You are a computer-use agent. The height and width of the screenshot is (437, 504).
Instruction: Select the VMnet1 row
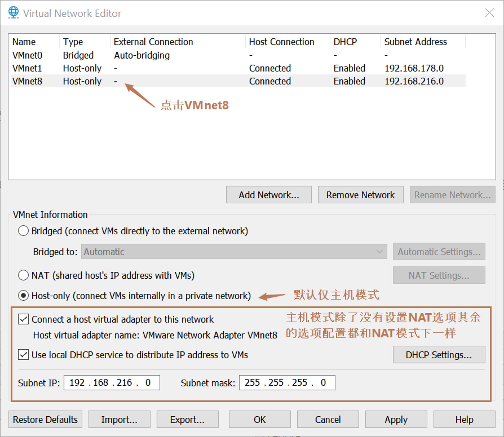[x=238, y=68]
